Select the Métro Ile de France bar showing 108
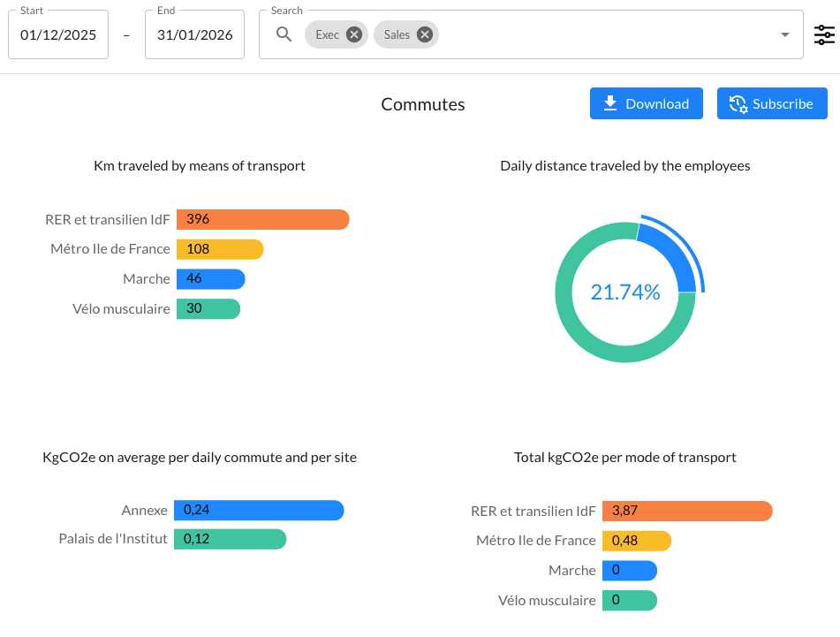840x637 pixels. [x=220, y=249]
